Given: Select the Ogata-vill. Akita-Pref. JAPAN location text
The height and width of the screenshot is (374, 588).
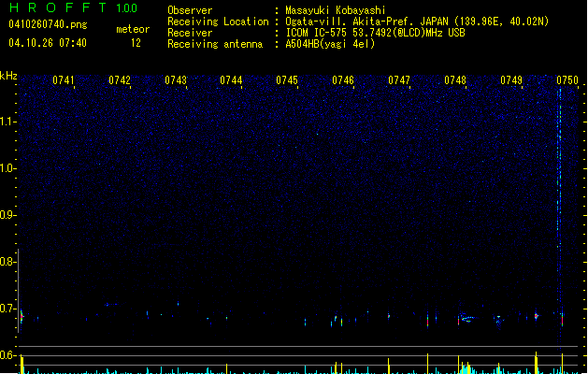Looking at the screenshot, I should pos(417,22).
